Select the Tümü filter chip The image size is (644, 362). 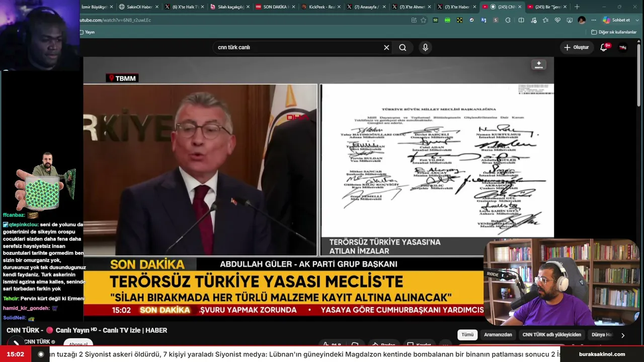(467, 335)
